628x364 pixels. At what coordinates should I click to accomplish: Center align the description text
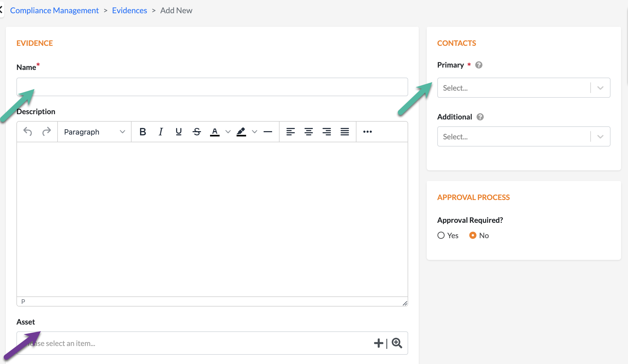(308, 132)
